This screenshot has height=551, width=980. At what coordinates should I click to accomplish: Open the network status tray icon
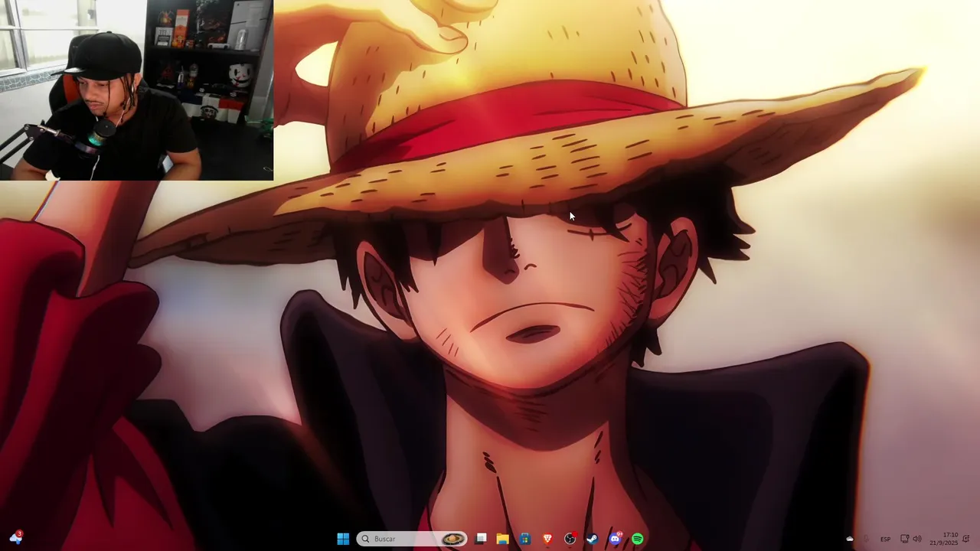click(904, 539)
